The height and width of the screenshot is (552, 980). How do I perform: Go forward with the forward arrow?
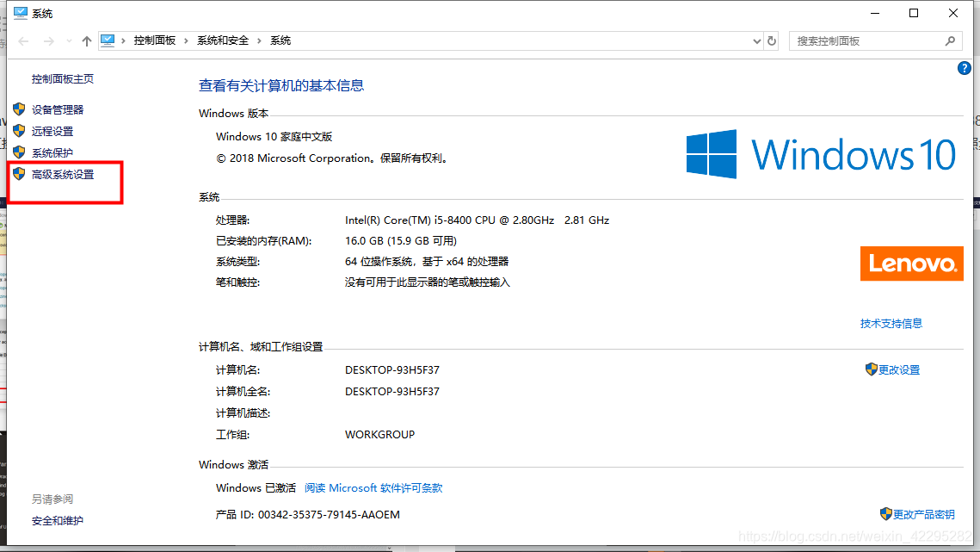click(49, 41)
